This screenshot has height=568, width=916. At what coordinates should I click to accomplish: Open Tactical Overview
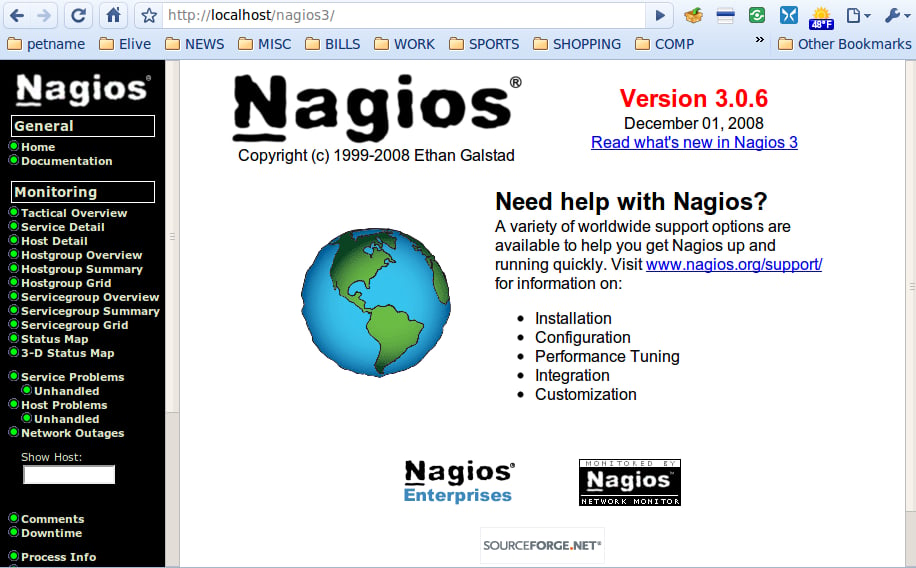click(74, 213)
